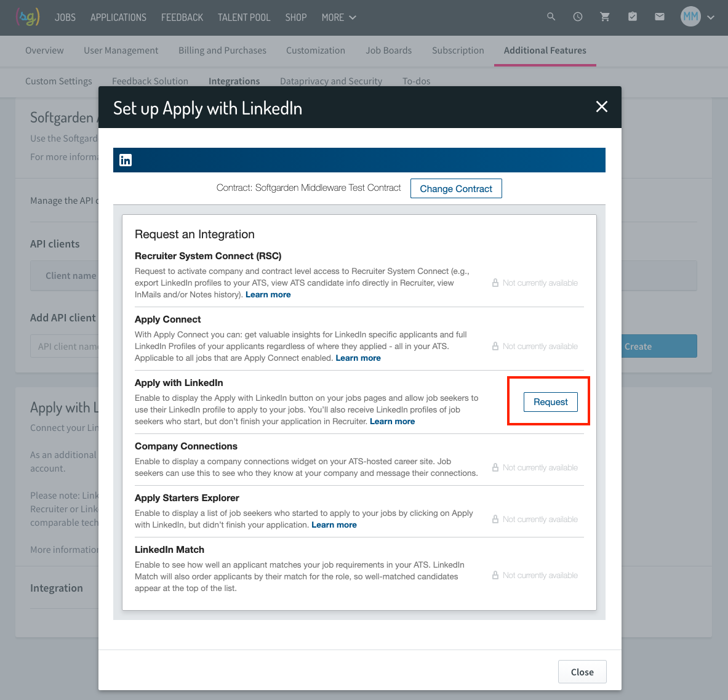Click the Apply Connect heading

click(167, 320)
